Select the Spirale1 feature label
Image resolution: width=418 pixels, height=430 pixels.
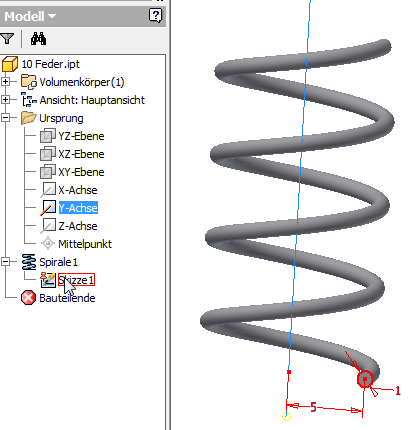tap(59, 262)
